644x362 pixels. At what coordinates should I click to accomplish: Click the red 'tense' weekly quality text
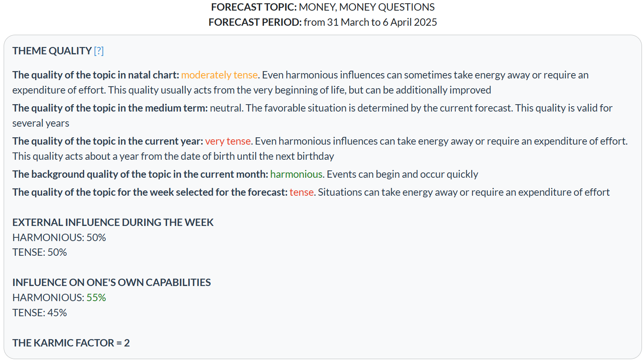[302, 192]
